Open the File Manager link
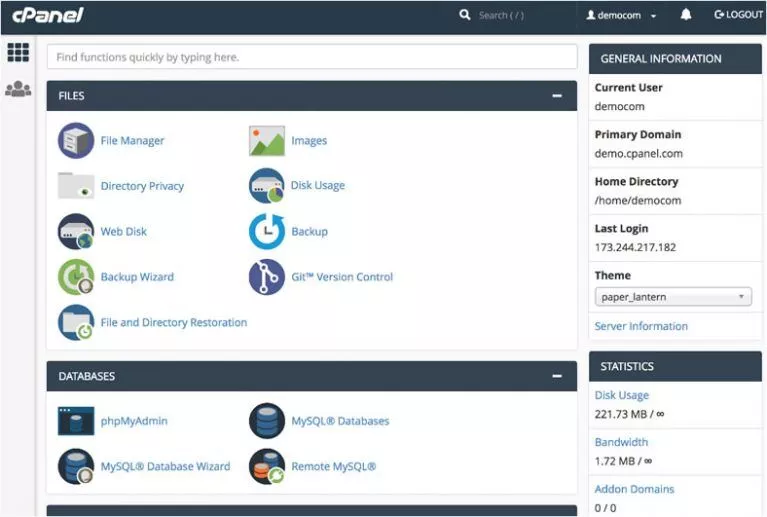 tap(132, 141)
